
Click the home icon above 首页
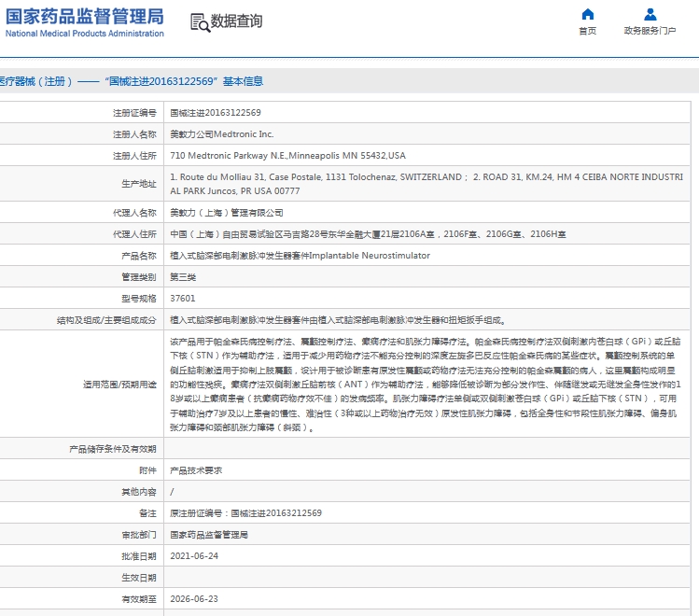587,14
